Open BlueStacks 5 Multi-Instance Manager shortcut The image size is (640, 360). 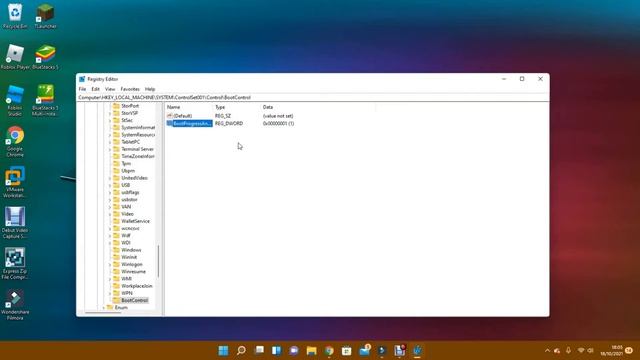tap(45, 100)
